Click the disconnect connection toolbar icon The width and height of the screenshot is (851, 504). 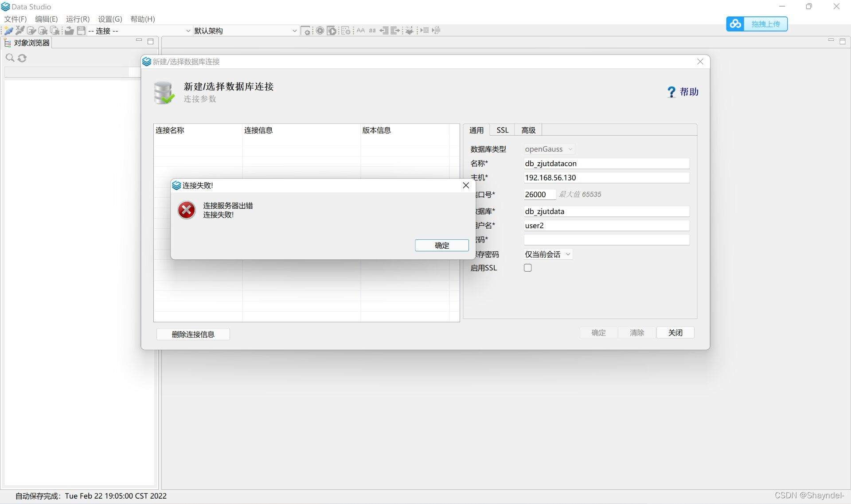coord(20,31)
